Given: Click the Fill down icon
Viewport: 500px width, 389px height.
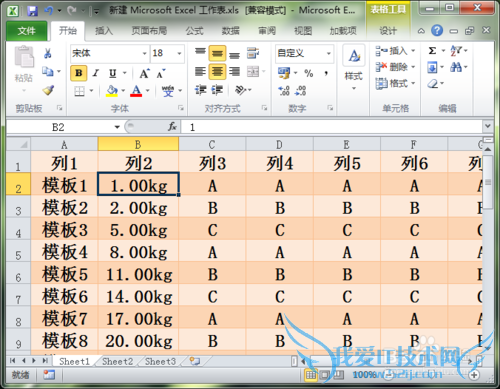Looking at the screenshot, I should (x=432, y=68).
